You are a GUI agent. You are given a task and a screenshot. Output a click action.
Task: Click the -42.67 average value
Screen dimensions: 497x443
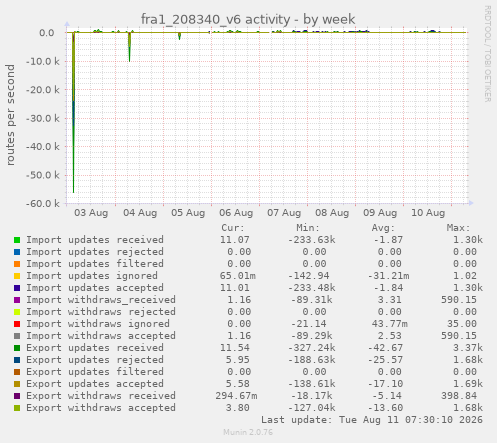(386, 348)
